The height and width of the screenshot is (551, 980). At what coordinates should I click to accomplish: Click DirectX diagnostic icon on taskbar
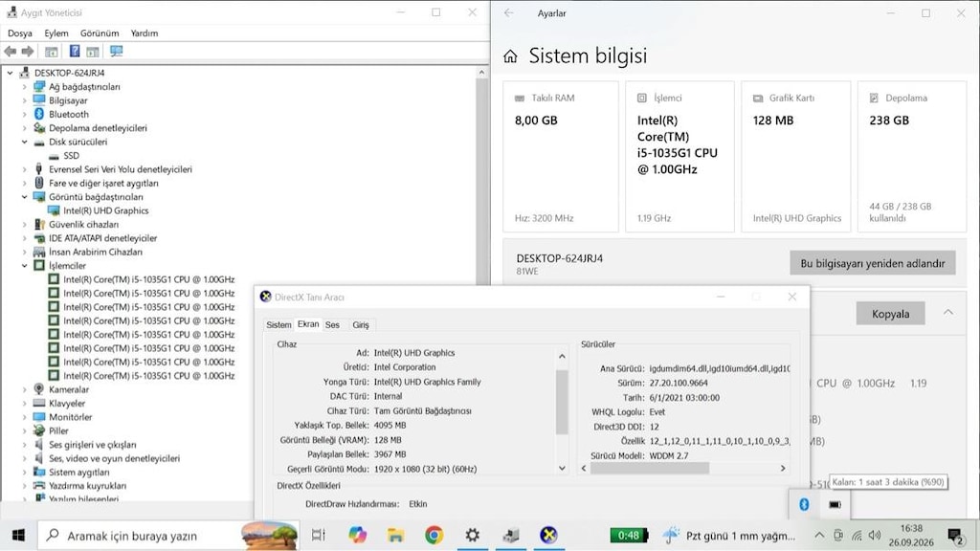click(548, 535)
